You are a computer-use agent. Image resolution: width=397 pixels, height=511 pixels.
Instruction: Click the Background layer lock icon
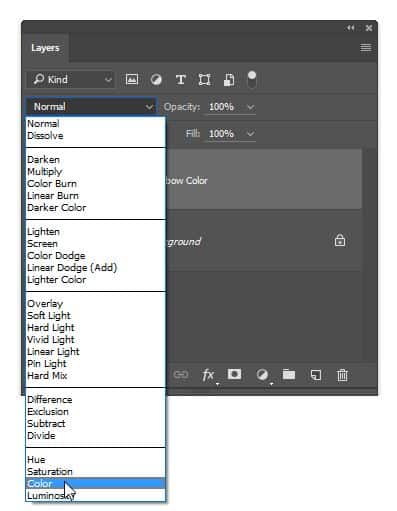(340, 240)
